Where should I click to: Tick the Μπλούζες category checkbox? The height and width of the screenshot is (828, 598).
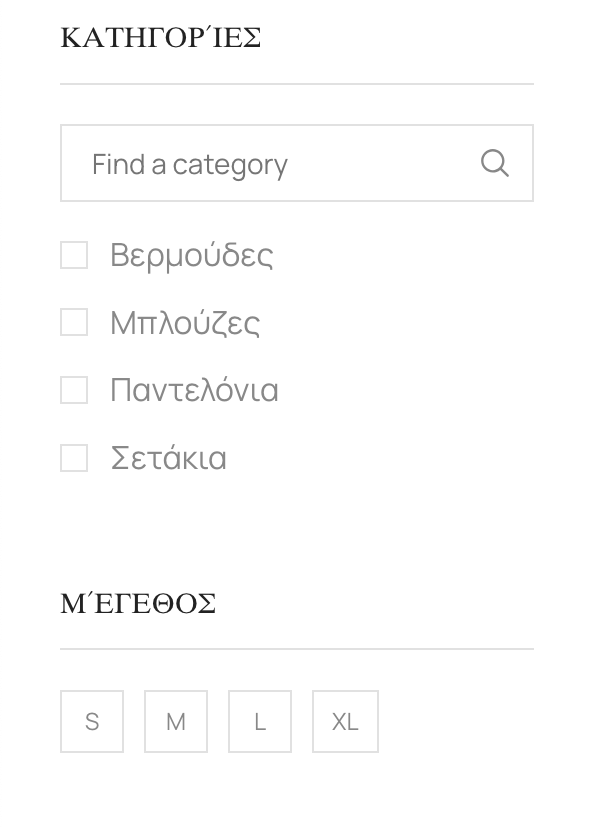(x=74, y=322)
